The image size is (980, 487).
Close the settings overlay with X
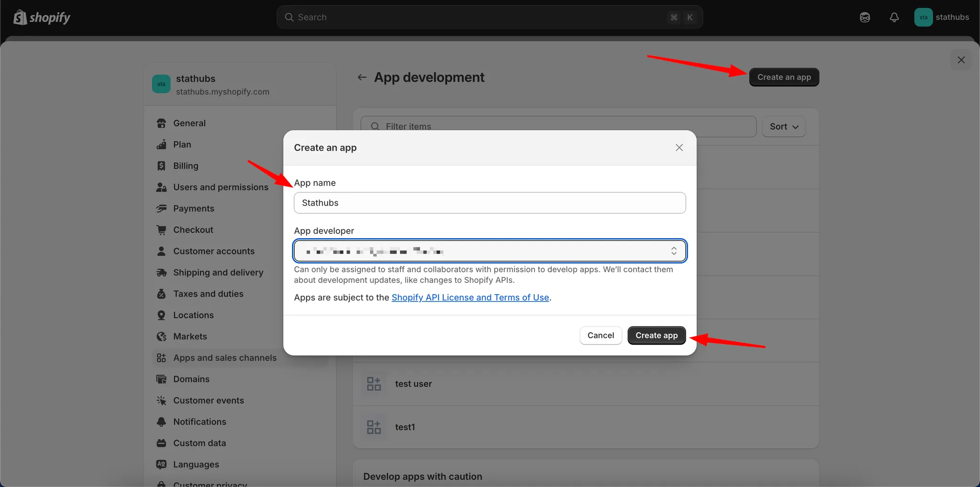point(961,60)
